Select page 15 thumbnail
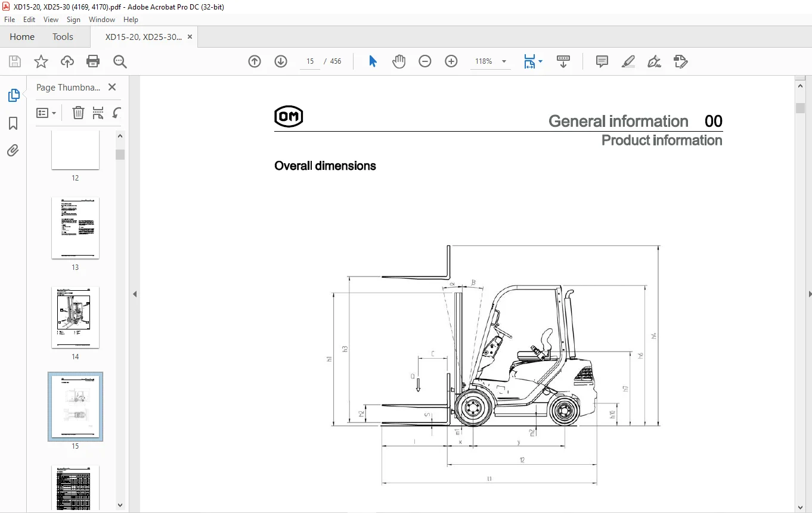 click(75, 407)
